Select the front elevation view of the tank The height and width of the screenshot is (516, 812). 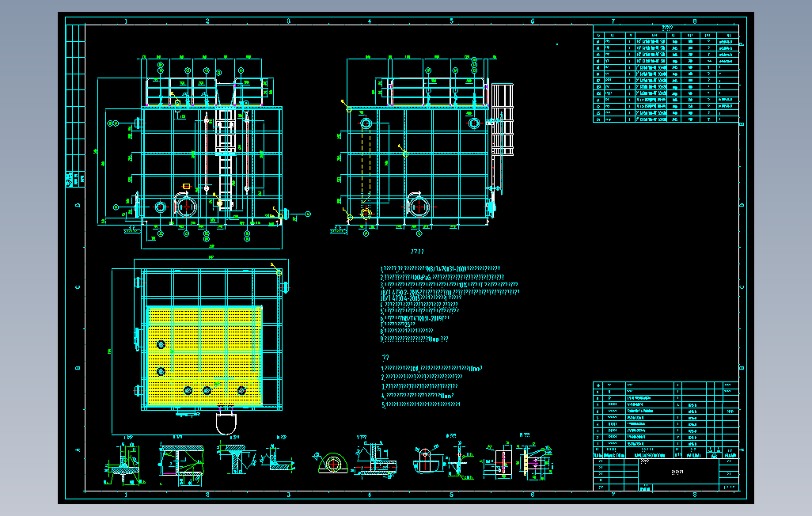204,150
